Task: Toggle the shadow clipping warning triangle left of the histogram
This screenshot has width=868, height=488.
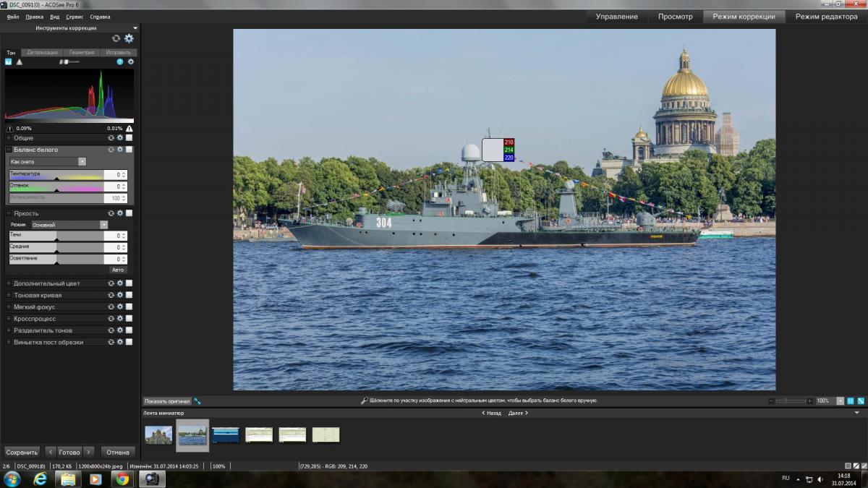Action: (x=9, y=128)
